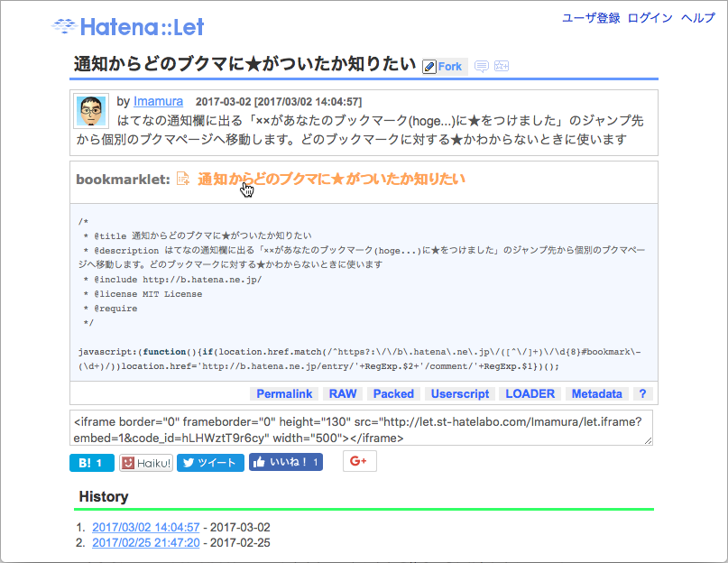Click the Twitter ツイート button

[210, 463]
